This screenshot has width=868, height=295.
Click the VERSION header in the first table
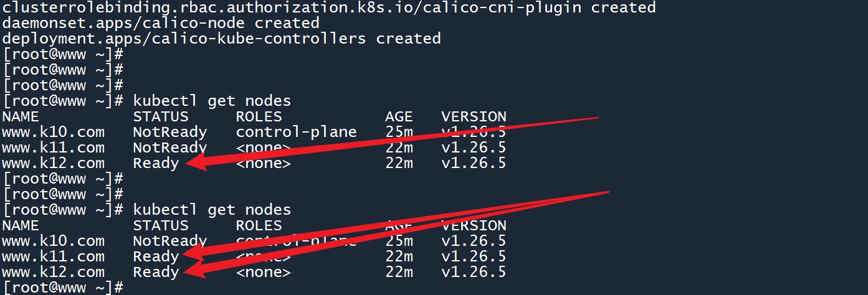[474, 116]
